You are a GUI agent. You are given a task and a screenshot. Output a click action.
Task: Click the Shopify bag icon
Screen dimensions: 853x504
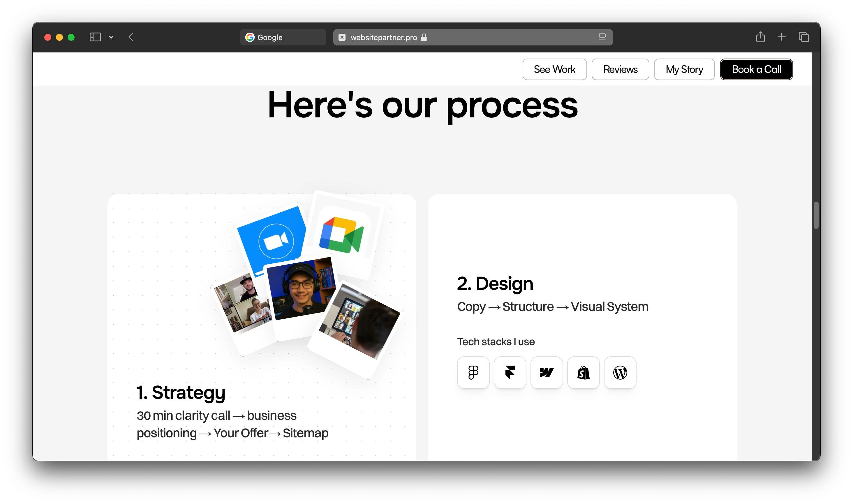[x=584, y=373]
